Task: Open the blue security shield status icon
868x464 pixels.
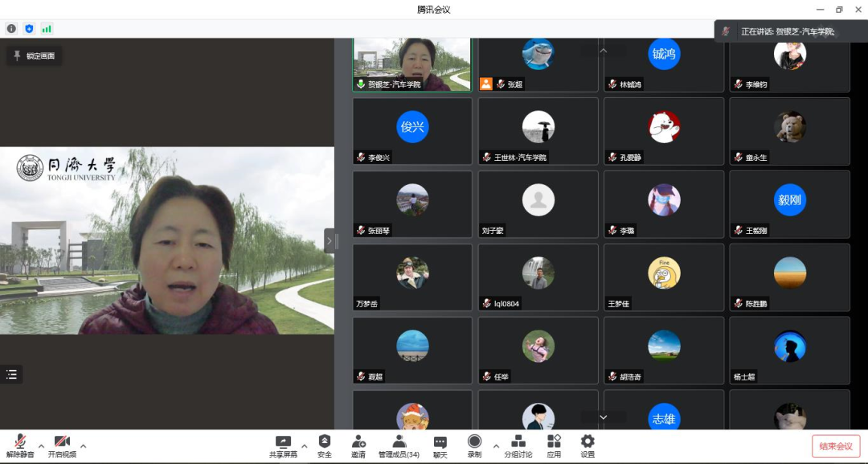Action: (x=29, y=29)
